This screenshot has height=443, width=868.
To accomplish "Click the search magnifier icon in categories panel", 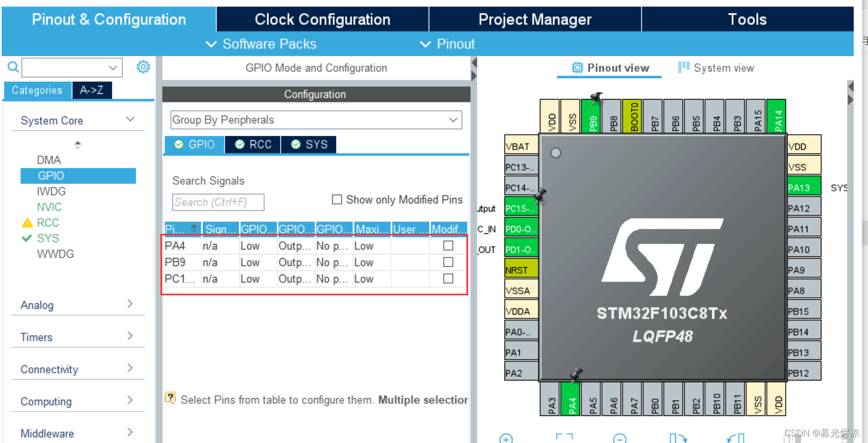I will point(13,67).
